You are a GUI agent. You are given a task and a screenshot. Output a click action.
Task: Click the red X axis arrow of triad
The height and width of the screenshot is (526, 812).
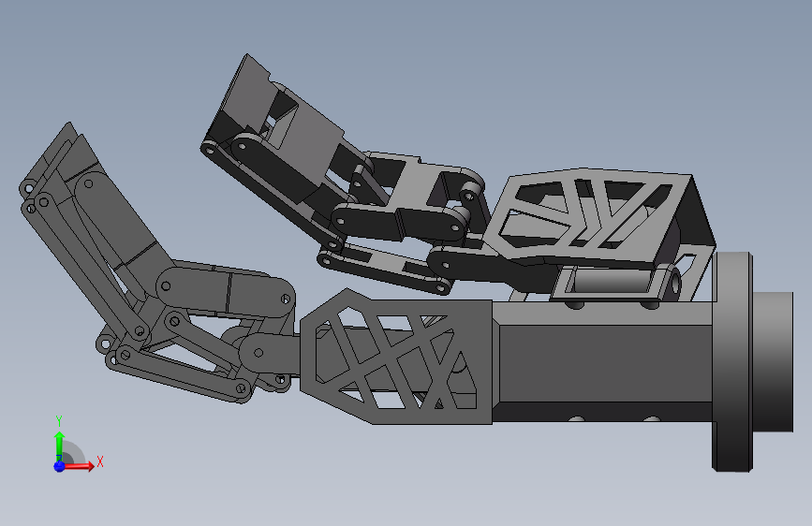tap(79, 466)
